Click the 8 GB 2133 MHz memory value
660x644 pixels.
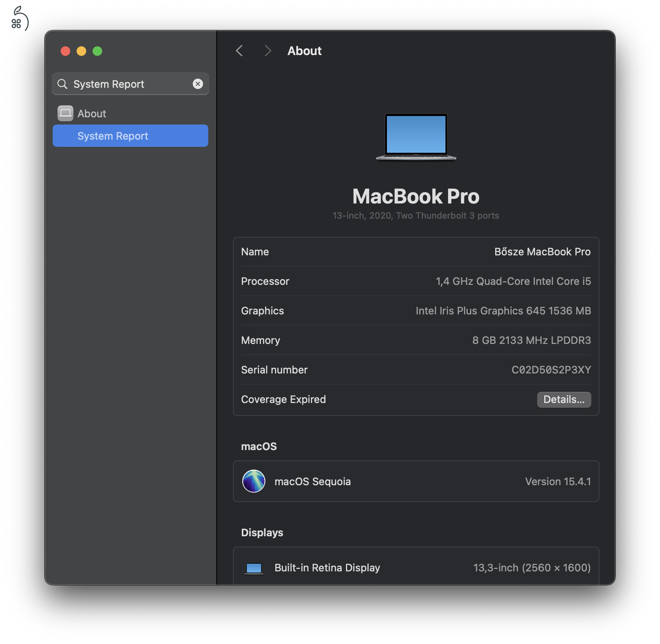(532, 340)
